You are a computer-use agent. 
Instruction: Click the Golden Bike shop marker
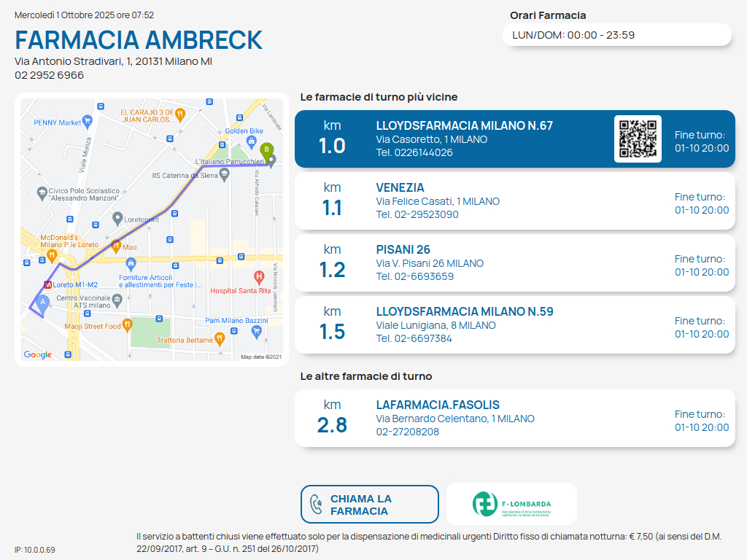click(x=252, y=141)
